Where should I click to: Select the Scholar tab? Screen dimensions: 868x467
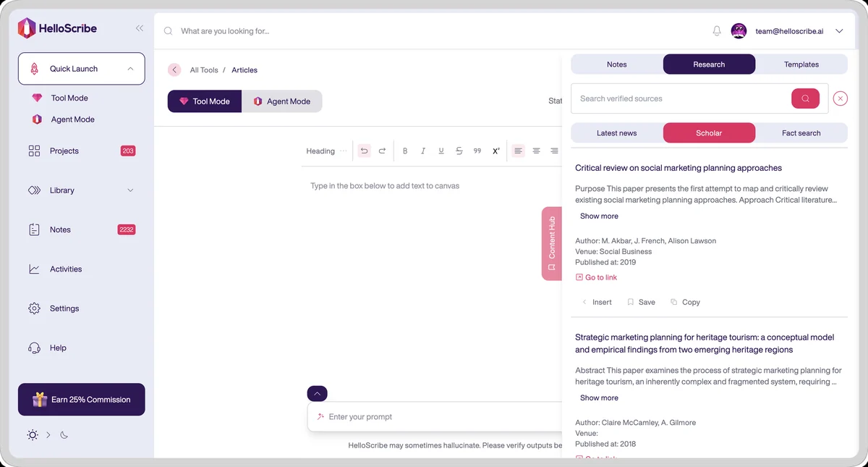[709, 133]
